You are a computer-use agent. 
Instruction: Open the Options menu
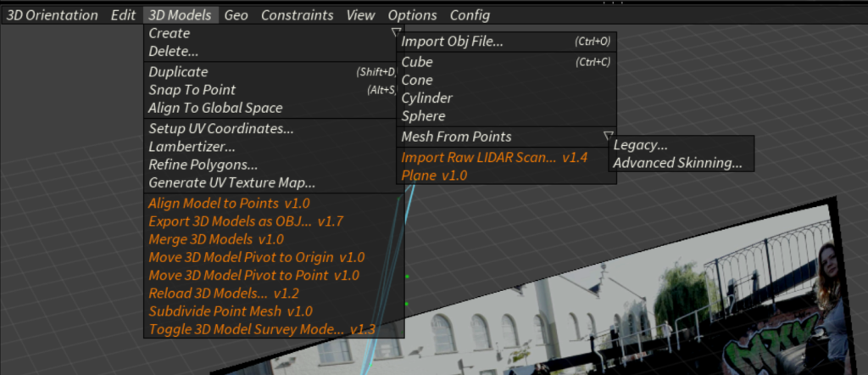tap(413, 15)
